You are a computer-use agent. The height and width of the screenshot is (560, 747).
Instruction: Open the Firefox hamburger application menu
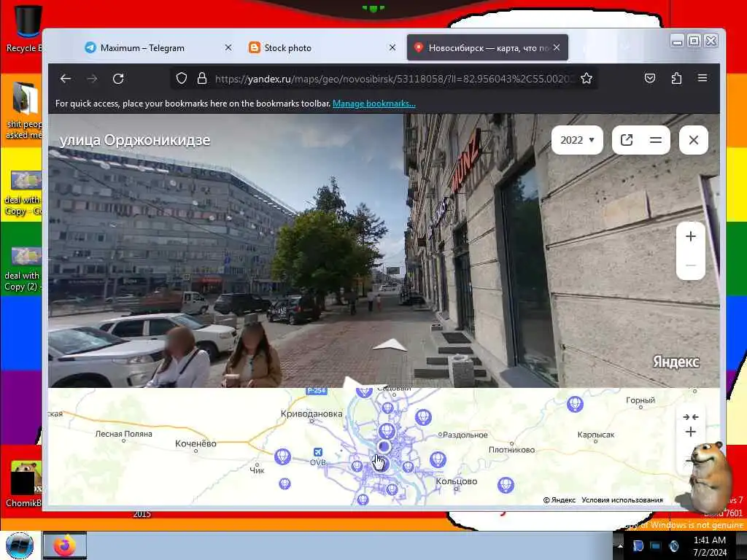pos(703,77)
